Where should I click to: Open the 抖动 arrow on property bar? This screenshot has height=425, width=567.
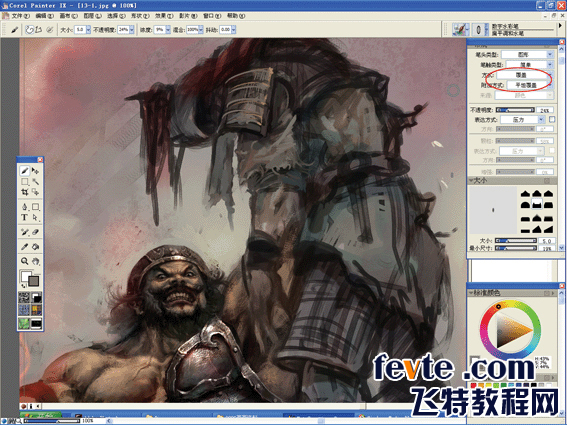tap(234, 30)
